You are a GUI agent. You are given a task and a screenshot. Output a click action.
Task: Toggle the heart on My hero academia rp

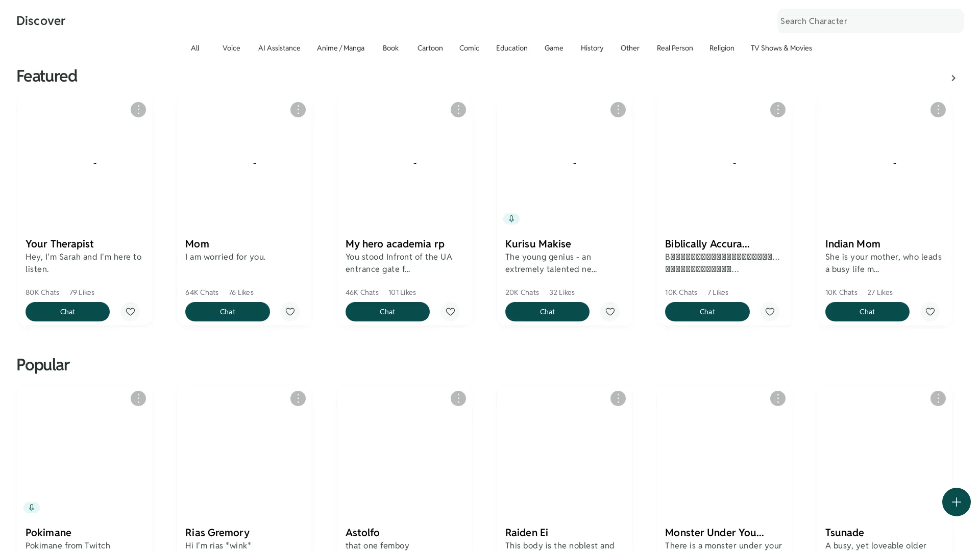450,312
